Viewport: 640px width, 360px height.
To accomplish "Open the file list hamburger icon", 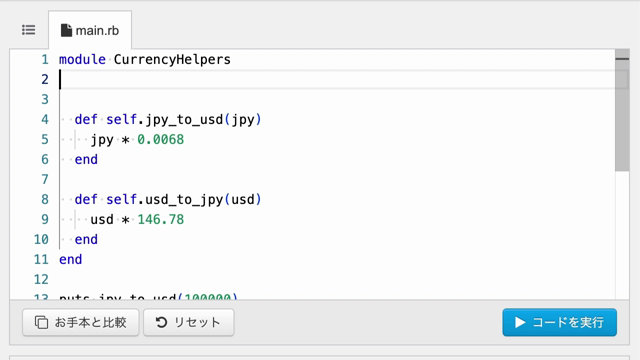I will coord(29,30).
